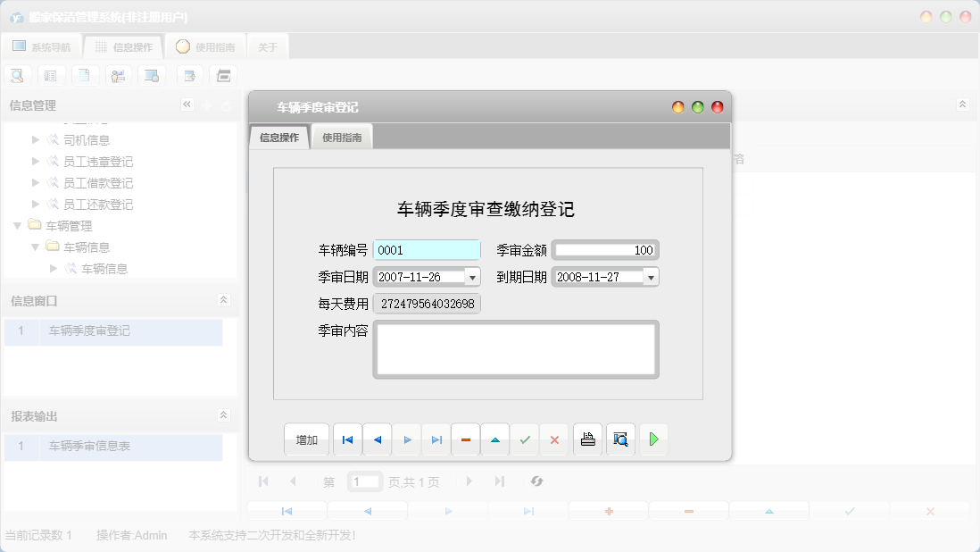The height and width of the screenshot is (552, 980).
Task: Collapse the 车辆管理 folder in the tree
Action: click(18, 225)
